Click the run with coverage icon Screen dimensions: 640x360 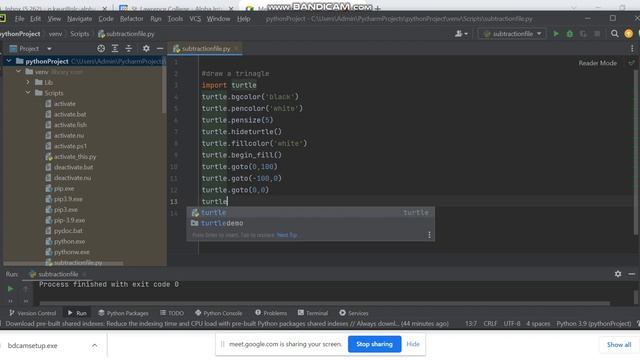click(x=583, y=34)
